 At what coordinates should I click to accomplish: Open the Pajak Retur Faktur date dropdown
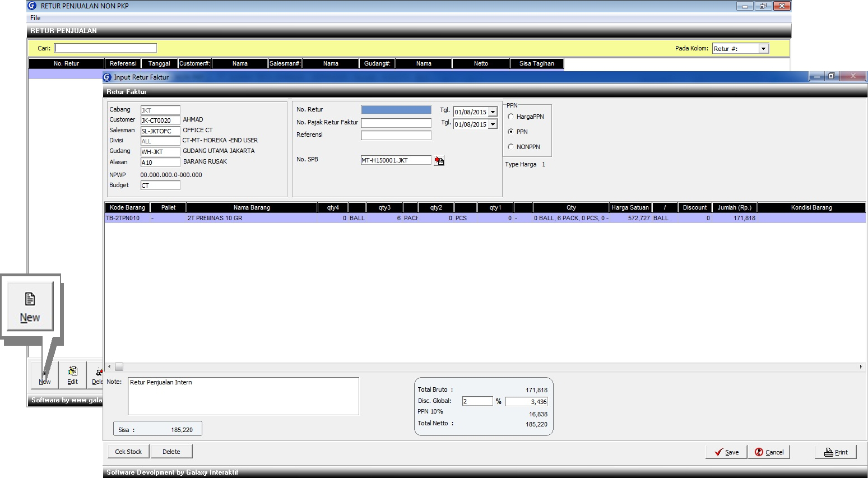click(493, 124)
